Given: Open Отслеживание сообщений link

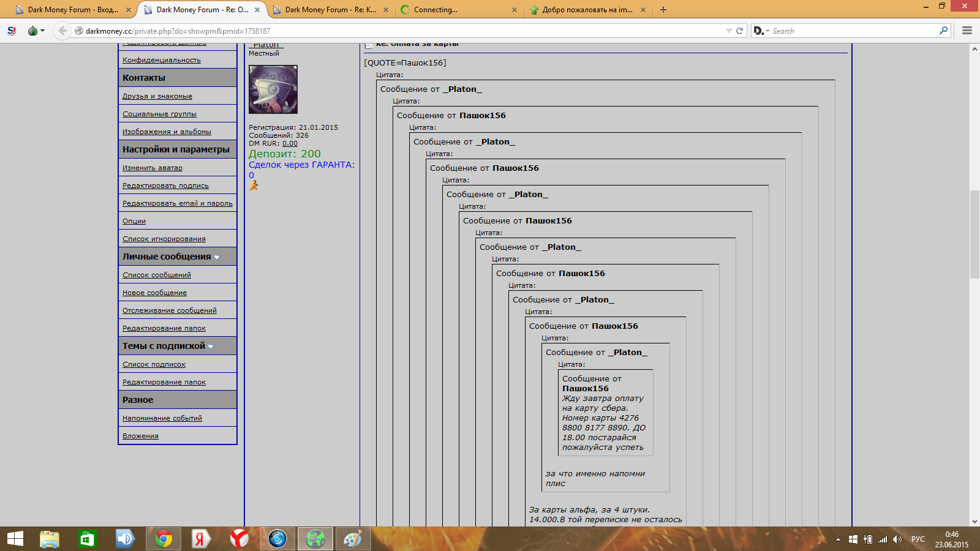Looking at the screenshot, I should pyautogui.click(x=170, y=310).
